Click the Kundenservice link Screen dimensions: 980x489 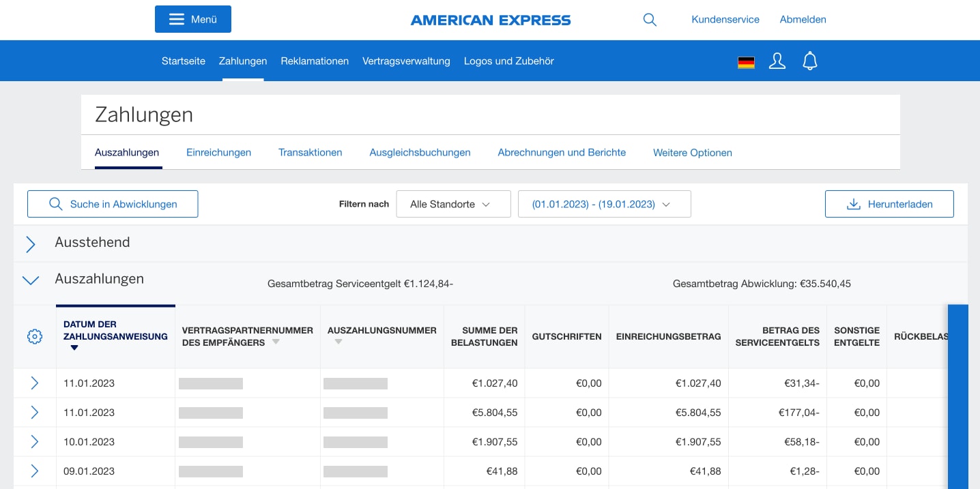(725, 20)
